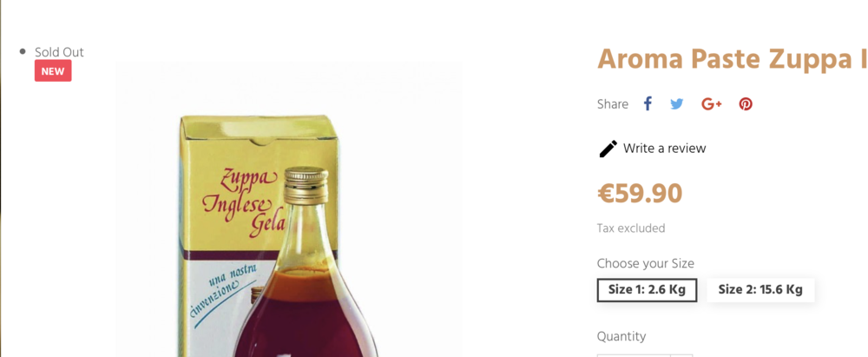868x357 pixels.
Task: Click the Aroma Paste Zuppa product title
Action: 733,59
